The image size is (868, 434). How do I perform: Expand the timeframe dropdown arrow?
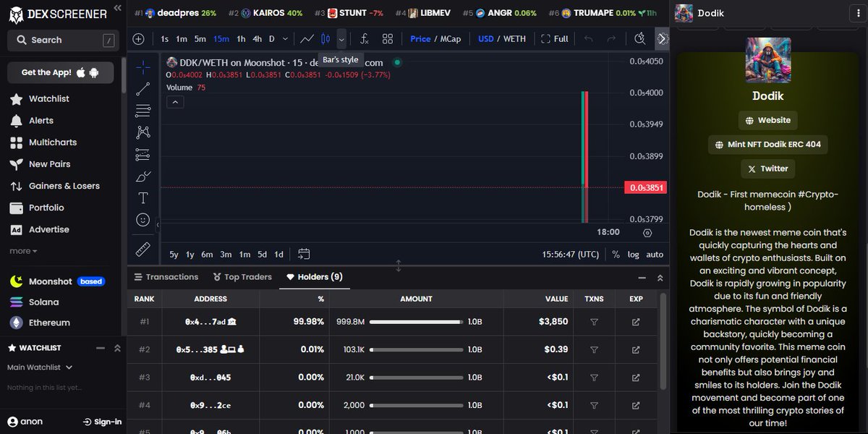(285, 39)
